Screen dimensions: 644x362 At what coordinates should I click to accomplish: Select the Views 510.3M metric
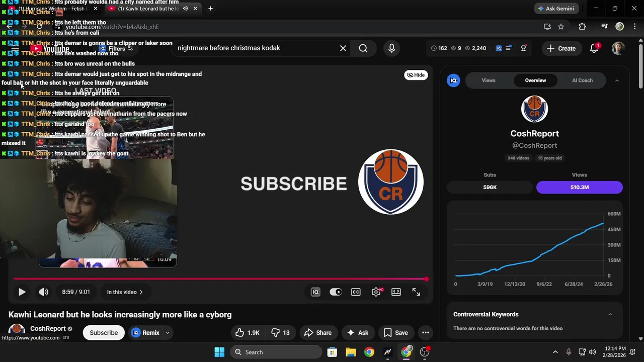point(580,187)
